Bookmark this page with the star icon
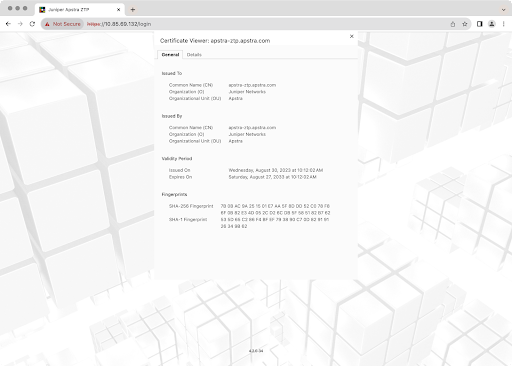 click(465, 24)
